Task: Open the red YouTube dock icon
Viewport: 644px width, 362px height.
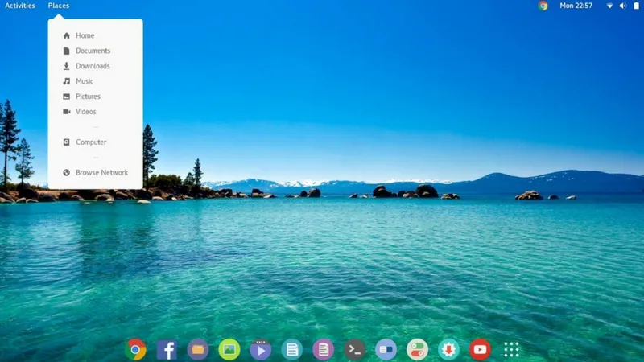Action: pos(480,349)
